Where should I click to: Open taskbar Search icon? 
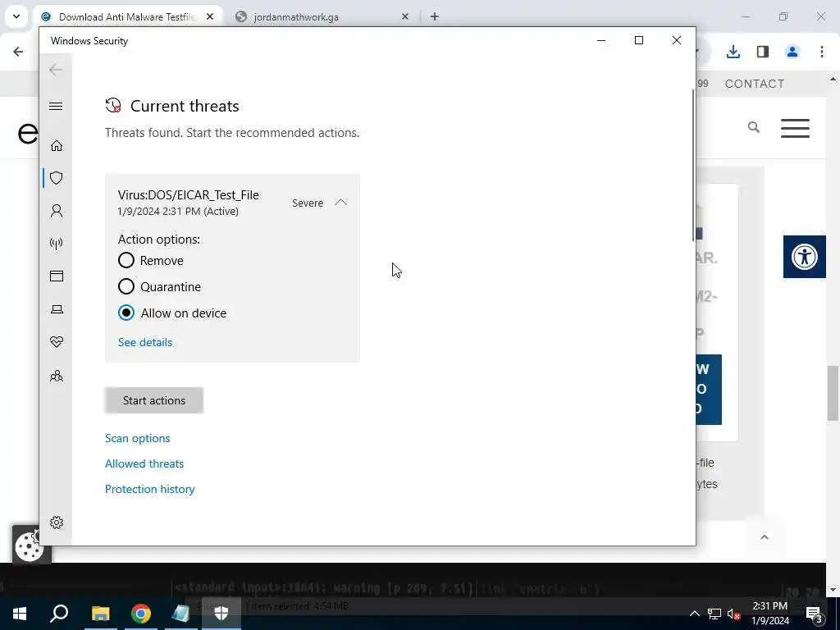(x=59, y=614)
